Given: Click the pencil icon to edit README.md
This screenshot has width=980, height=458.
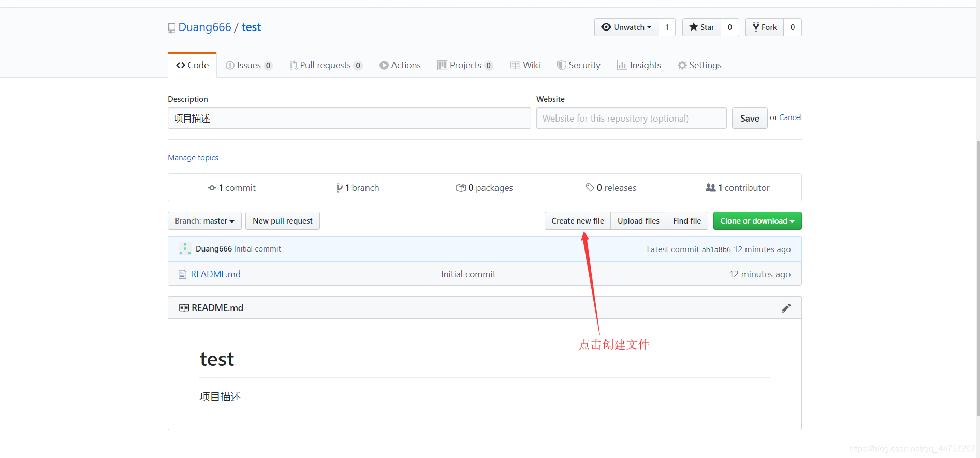Looking at the screenshot, I should 786,308.
